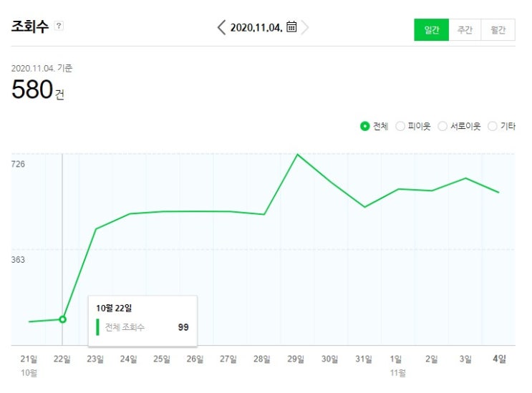The height and width of the screenshot is (393, 532).
Task: Click the 전체 조회수 tooltip label
Action: point(125,327)
